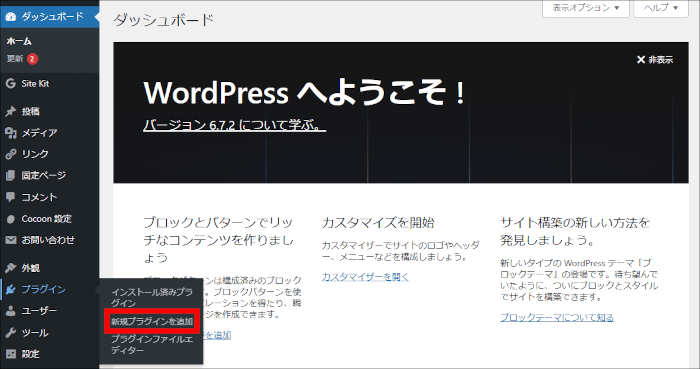Expand the 表示オプション dropdown
This screenshot has height=369, width=700.
(x=586, y=8)
